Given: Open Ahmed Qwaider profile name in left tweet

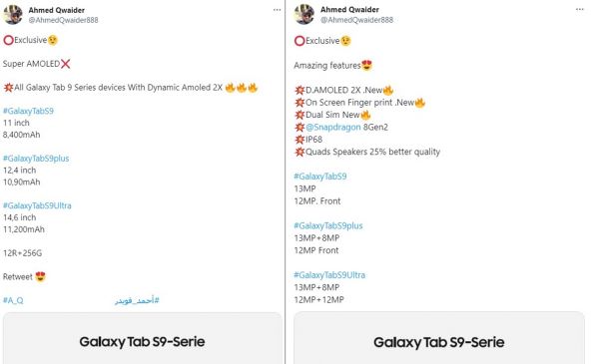Looking at the screenshot, I should point(57,10).
